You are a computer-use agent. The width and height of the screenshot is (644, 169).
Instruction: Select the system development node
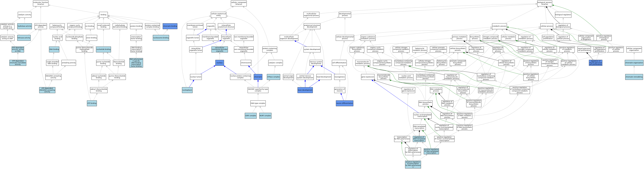pyautogui.click(x=312, y=49)
